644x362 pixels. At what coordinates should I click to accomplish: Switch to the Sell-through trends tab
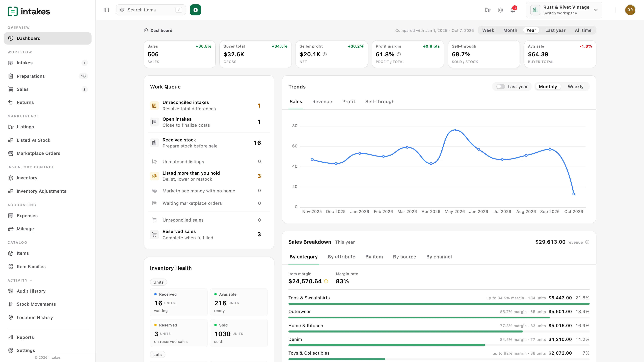tap(380, 102)
